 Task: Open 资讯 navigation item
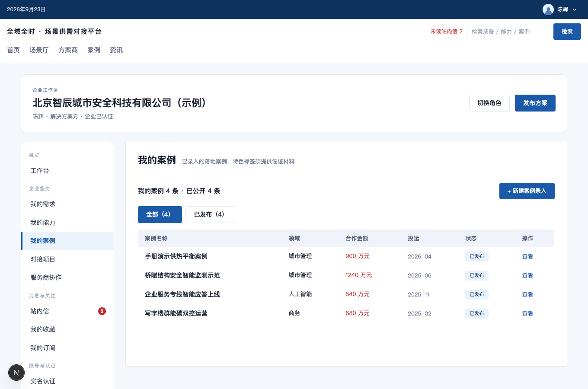coord(116,50)
